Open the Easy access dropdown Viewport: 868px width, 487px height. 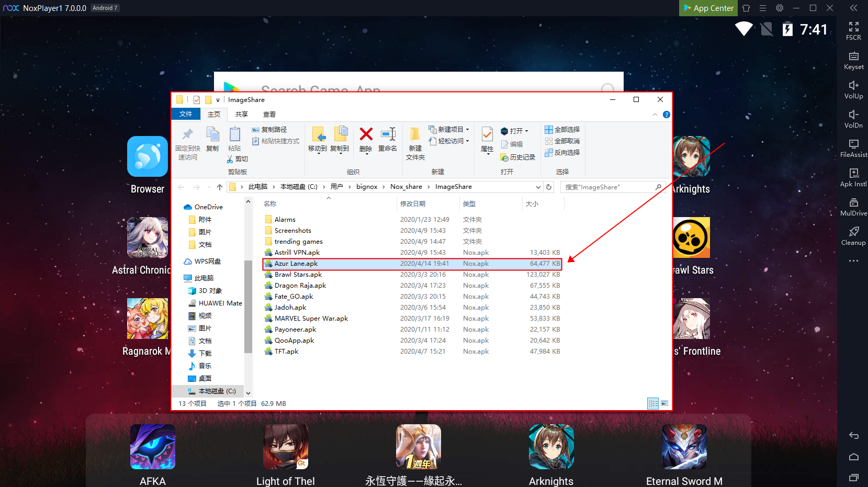click(449, 141)
